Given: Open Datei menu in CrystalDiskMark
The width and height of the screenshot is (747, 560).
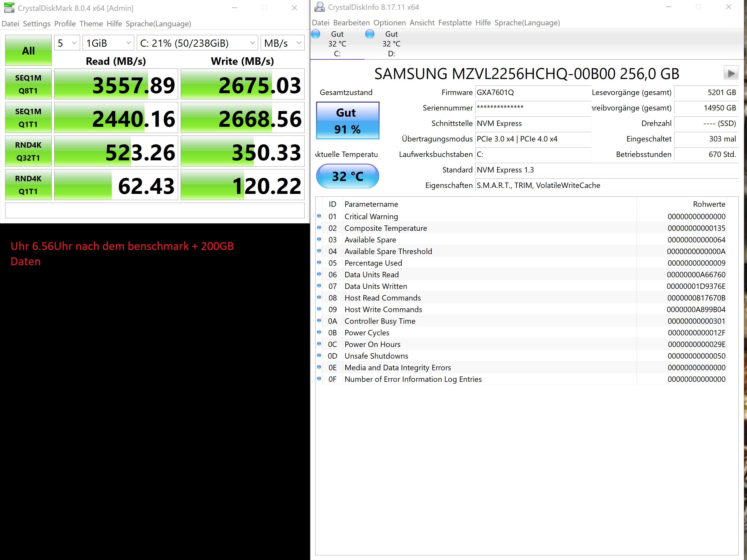Looking at the screenshot, I should pyautogui.click(x=11, y=24).
